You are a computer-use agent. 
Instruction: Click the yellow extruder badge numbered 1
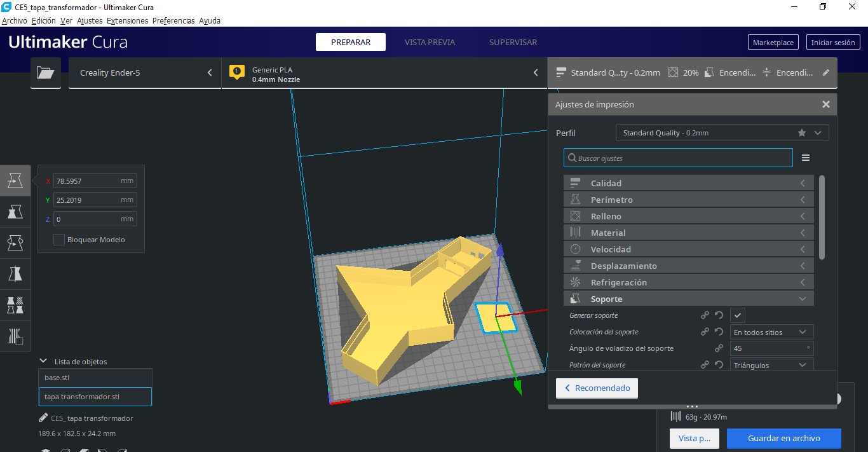click(237, 72)
